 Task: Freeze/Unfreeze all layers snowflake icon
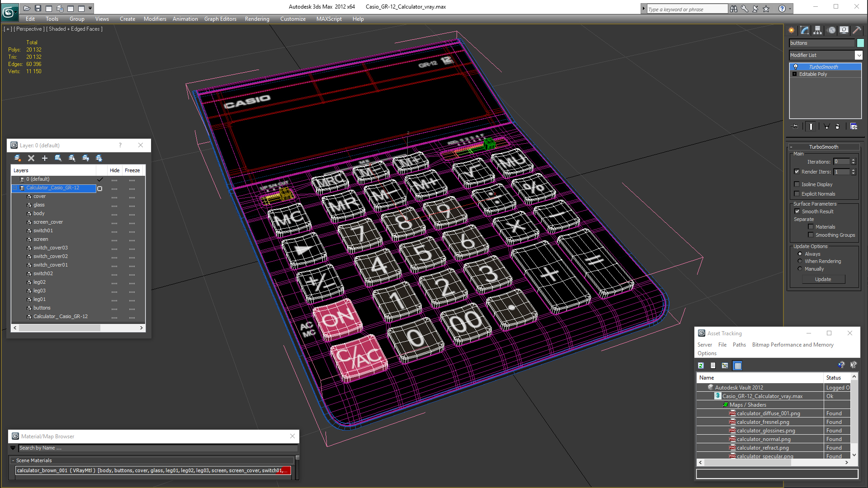[x=99, y=158]
